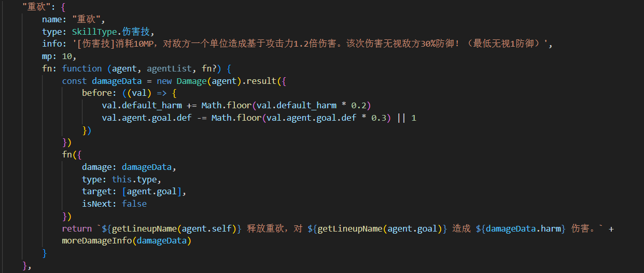This screenshot has width=644, height=273.
Task: Click the "重砍" object key on the first line
Action: tap(36, 7)
